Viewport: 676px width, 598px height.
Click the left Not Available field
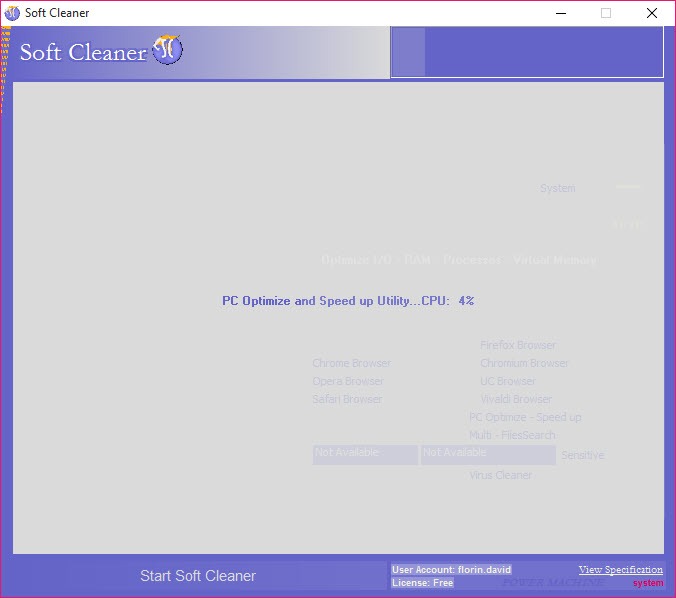[365, 455]
